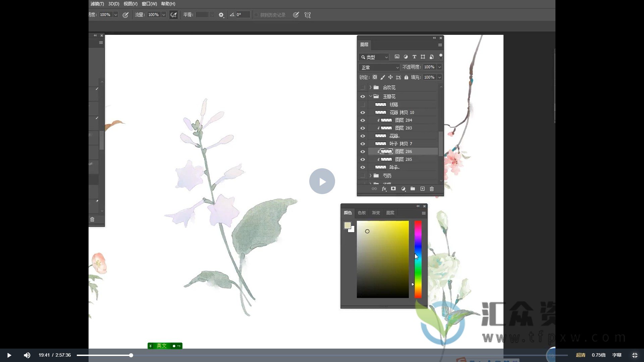The height and width of the screenshot is (362, 644).
Task: Filter layers by text using the T icon
Action: click(414, 57)
